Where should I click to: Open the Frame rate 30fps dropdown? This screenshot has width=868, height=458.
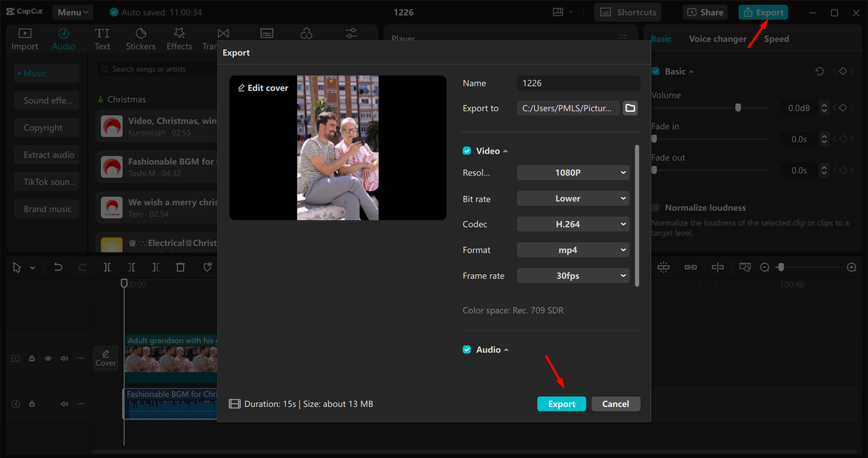[x=573, y=275]
